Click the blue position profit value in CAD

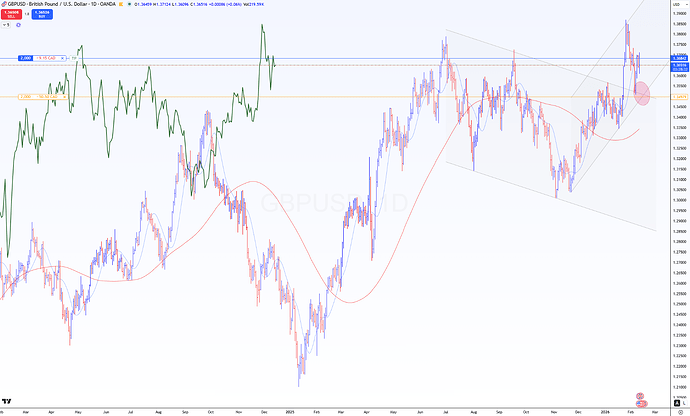coord(46,58)
